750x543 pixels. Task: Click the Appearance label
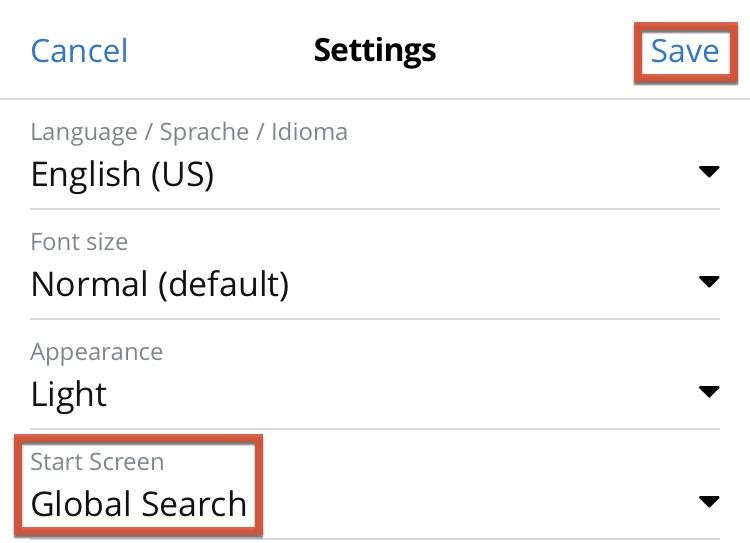(97, 352)
